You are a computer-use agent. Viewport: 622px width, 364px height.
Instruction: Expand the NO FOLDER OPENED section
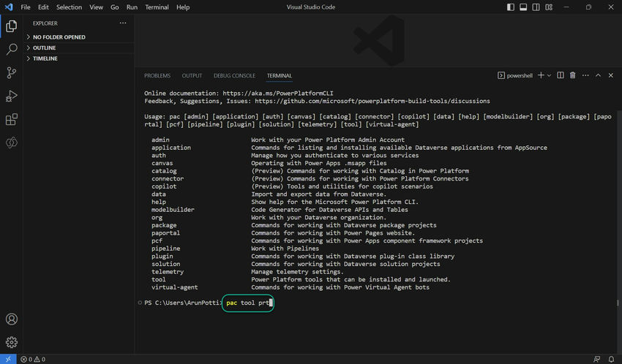click(78, 37)
